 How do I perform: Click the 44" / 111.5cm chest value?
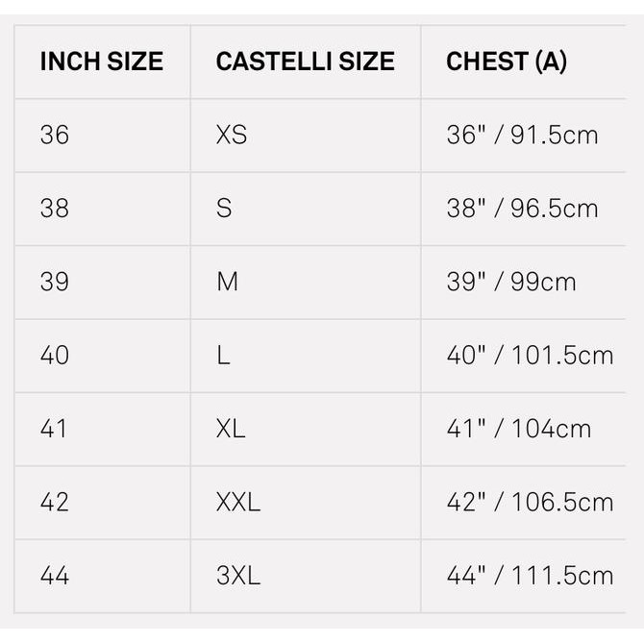[530, 576]
